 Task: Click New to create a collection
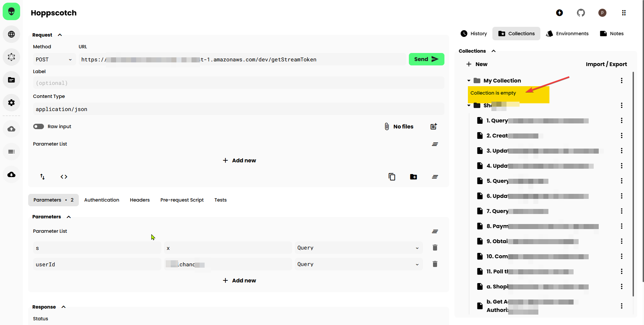pos(477,64)
